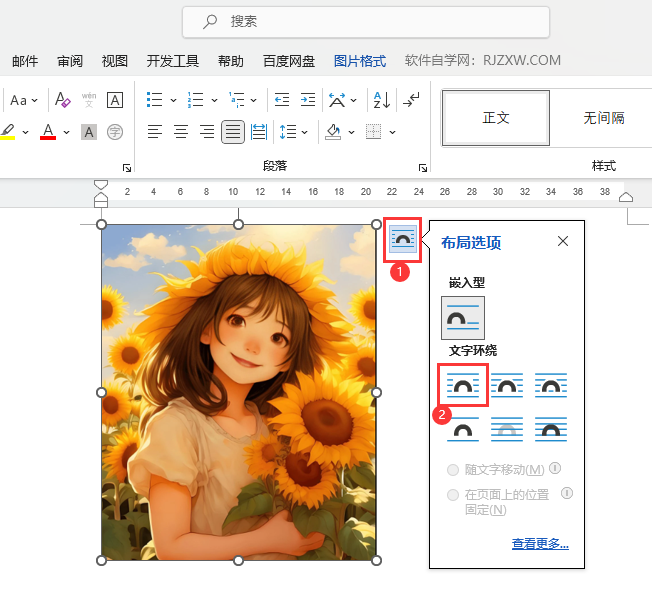Open the paragraph settings dialog launcher
Screen dimensions: 652x613
click(424, 167)
